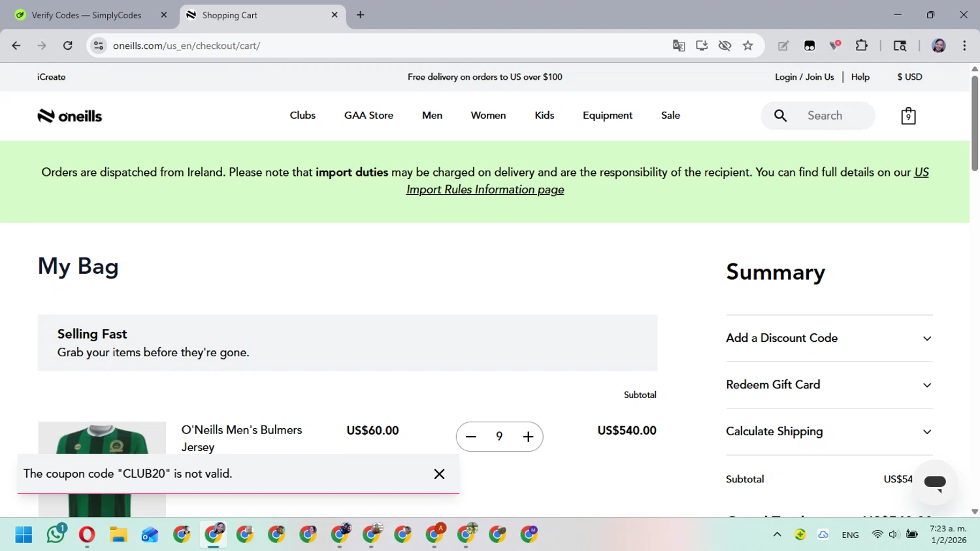This screenshot has width=980, height=551.
Task: Click the crossed-eye privacy icon in address bar
Action: (725, 46)
